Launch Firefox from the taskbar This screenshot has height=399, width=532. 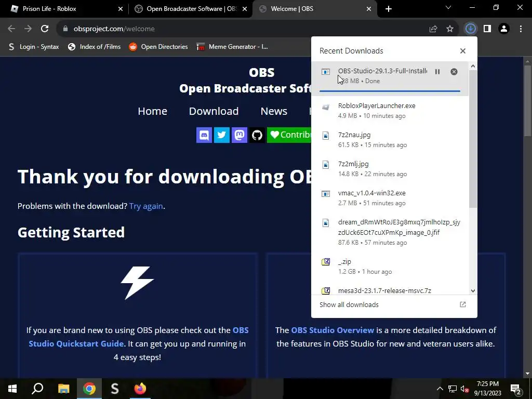pyautogui.click(x=140, y=389)
